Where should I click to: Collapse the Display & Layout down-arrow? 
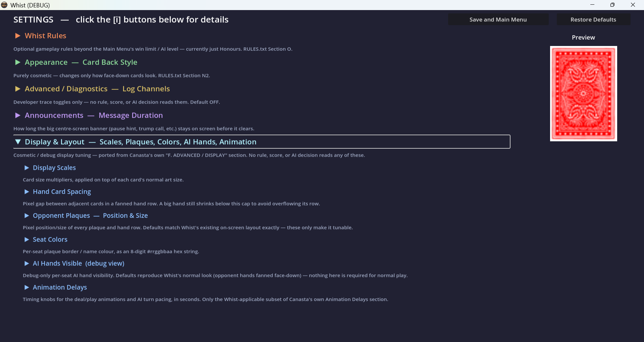[18, 142]
